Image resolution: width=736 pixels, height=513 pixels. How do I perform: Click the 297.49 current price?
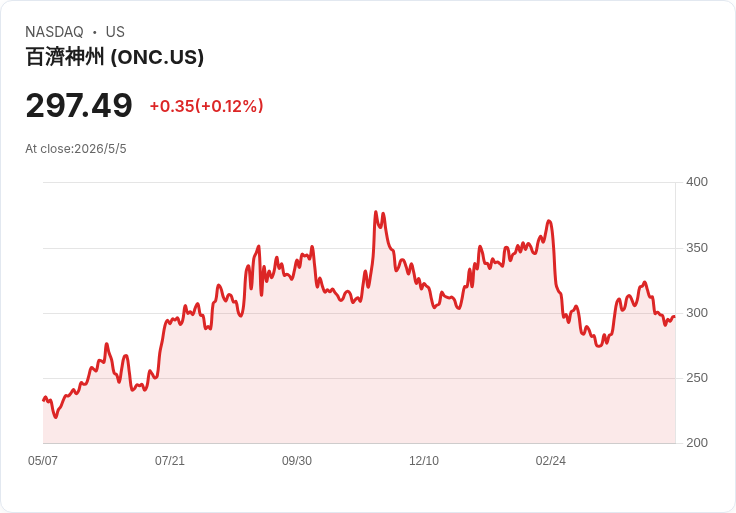click(79, 106)
